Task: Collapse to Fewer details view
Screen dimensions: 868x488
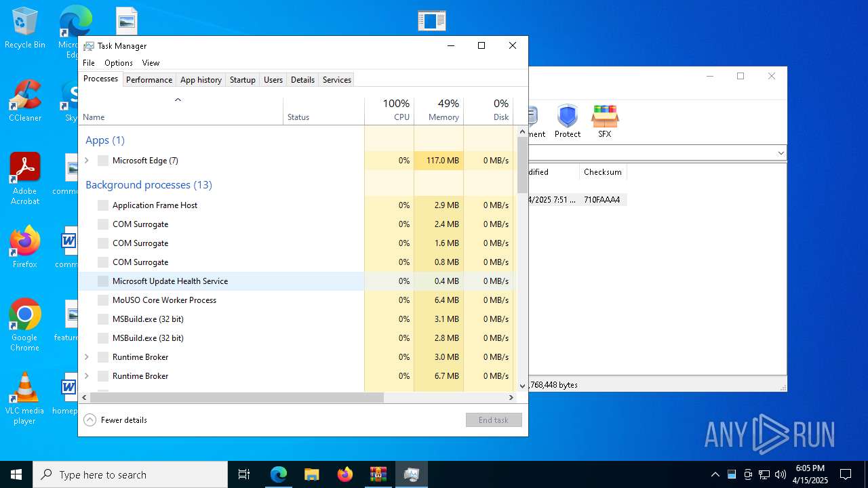Action: pyautogui.click(x=115, y=420)
